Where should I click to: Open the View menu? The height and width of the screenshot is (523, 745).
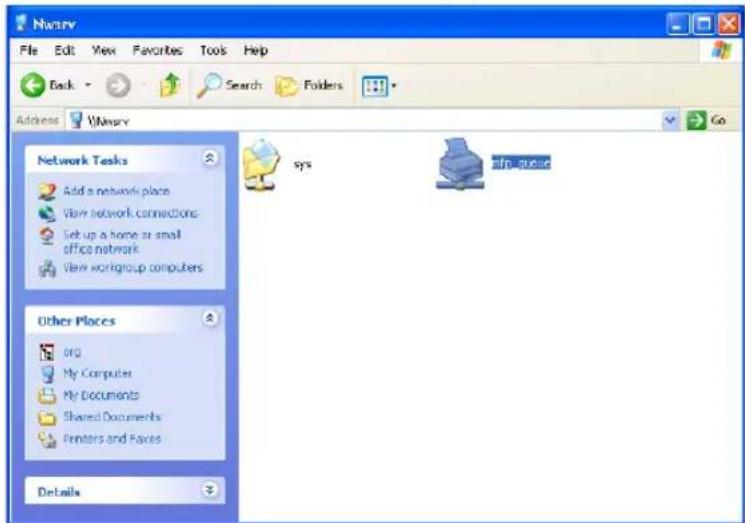coord(104,50)
